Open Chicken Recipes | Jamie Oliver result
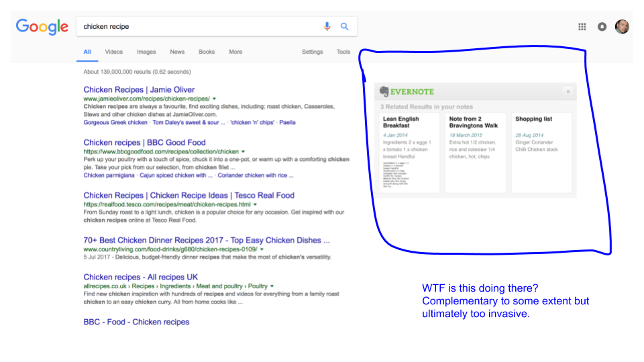Image resolution: width=644 pixels, height=362 pixels. click(x=139, y=89)
